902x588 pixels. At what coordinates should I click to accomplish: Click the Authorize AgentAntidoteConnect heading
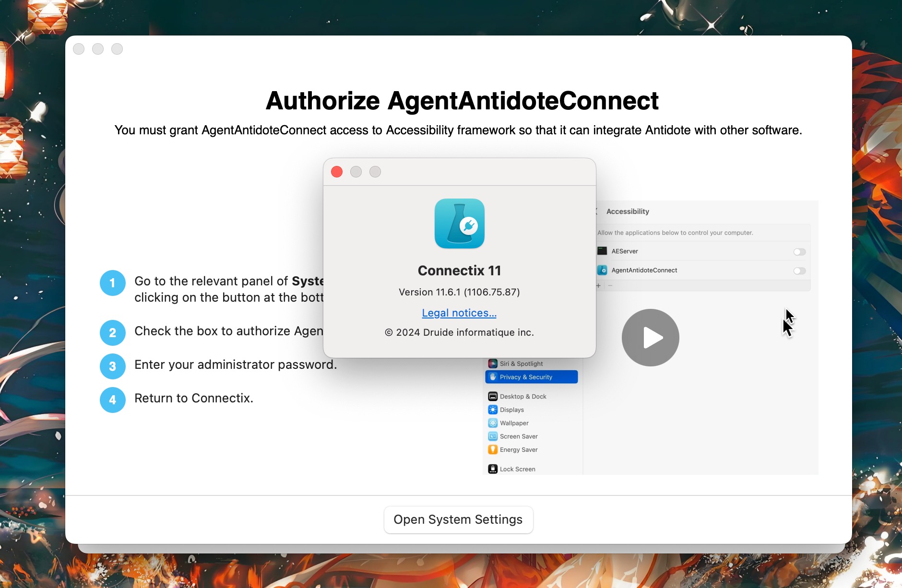(x=462, y=101)
